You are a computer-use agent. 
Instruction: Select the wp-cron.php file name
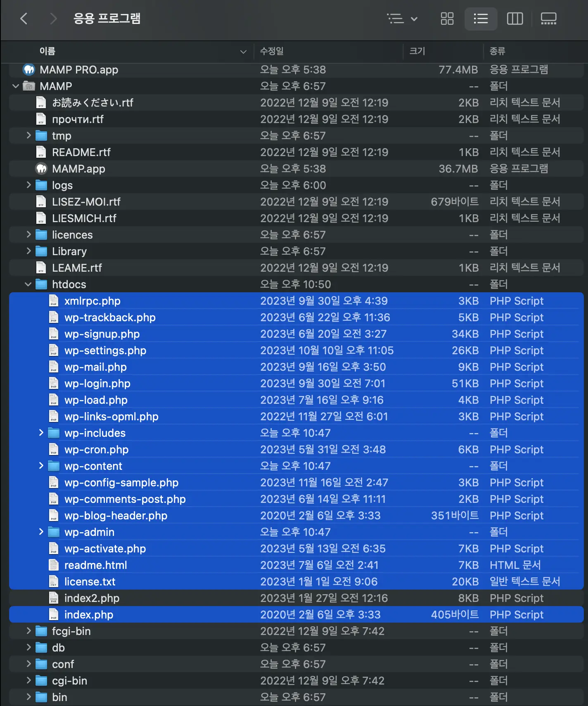pyautogui.click(x=96, y=450)
